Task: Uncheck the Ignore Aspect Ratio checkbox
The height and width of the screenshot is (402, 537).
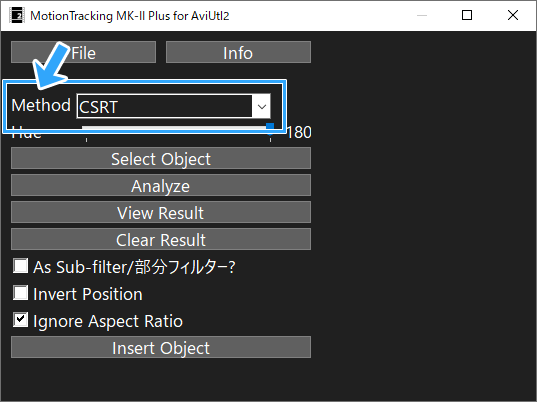Action: pyautogui.click(x=21, y=320)
